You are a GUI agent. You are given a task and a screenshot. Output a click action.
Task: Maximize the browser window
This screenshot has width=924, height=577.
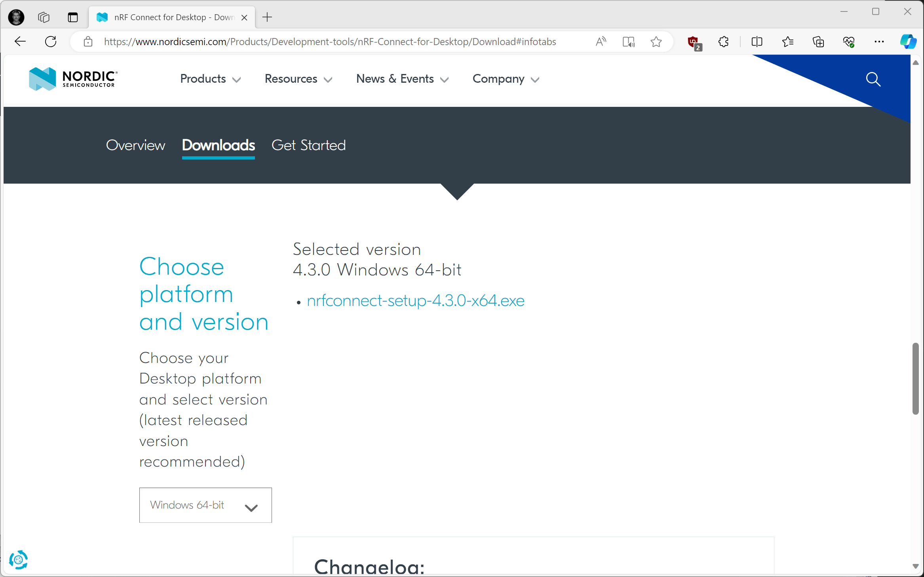click(x=876, y=12)
